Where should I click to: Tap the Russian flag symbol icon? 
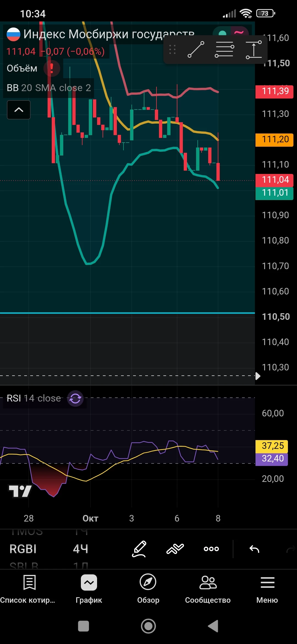13,34
